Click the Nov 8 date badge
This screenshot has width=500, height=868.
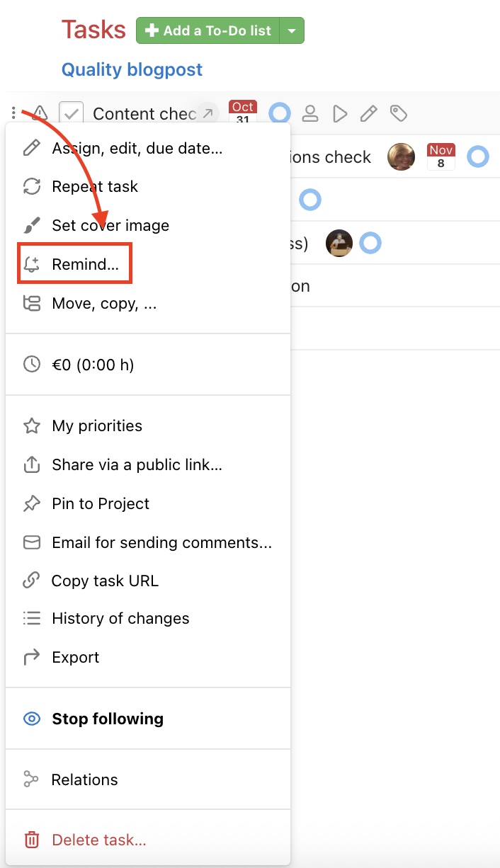[441, 156]
